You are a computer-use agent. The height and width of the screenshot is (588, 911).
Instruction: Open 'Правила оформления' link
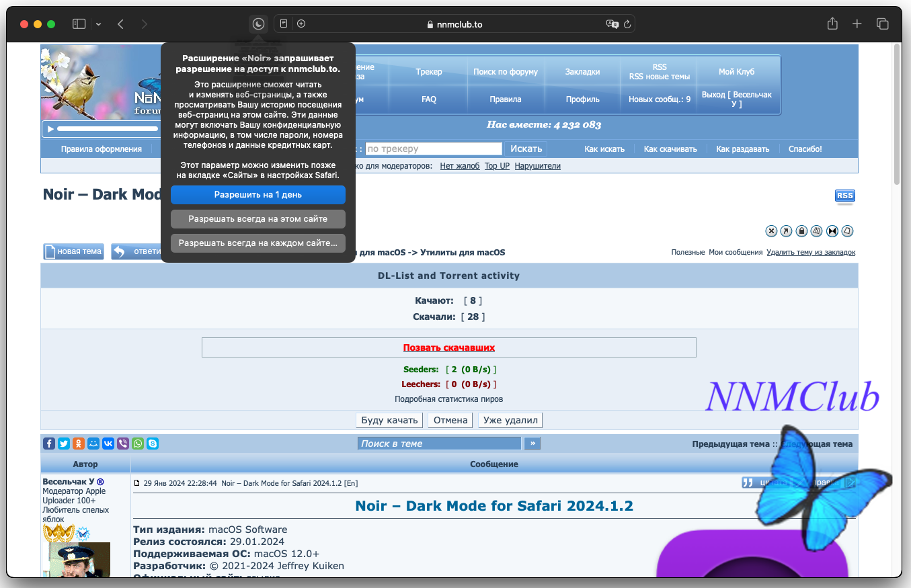[102, 149]
